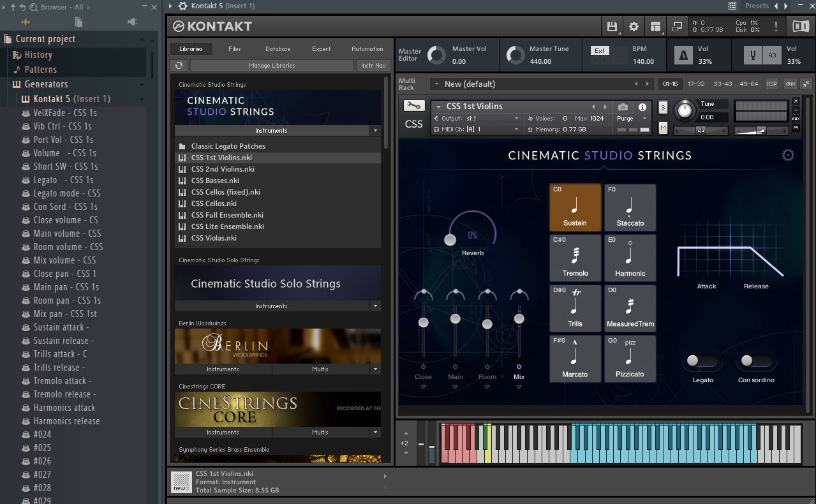This screenshot has height=504, width=816.
Task: Switch to the Files tab
Action: tap(235, 48)
